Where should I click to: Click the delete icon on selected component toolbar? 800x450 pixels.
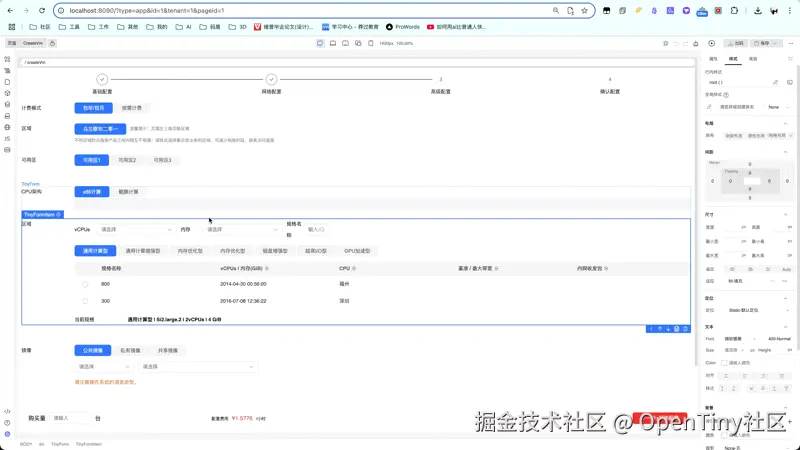coord(685,329)
